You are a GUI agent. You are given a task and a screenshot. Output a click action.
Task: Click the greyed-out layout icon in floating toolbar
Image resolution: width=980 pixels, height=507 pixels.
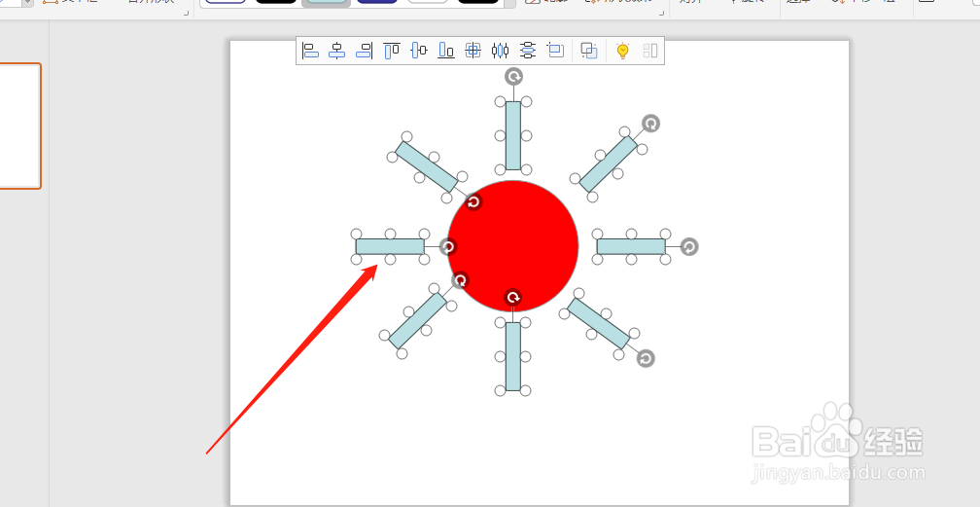[650, 51]
